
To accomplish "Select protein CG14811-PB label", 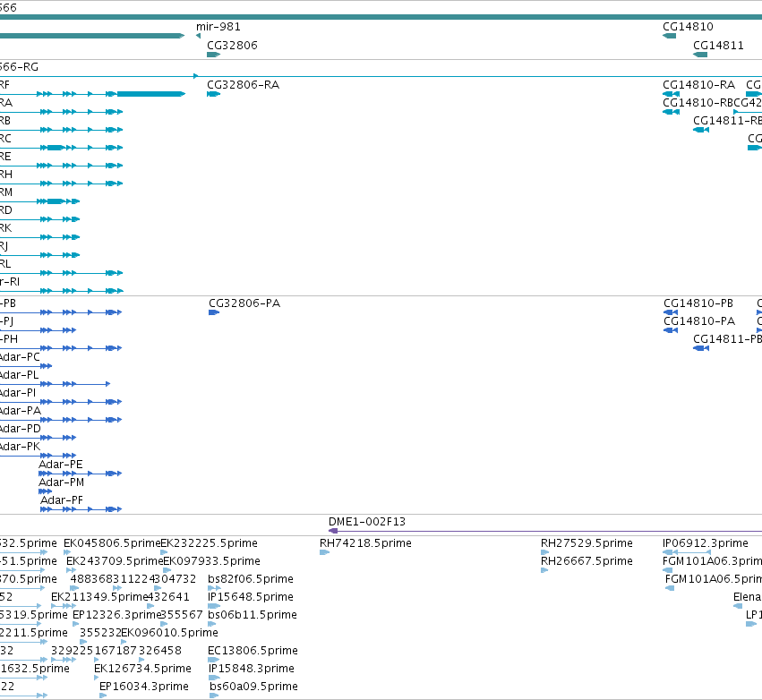I will (727, 339).
